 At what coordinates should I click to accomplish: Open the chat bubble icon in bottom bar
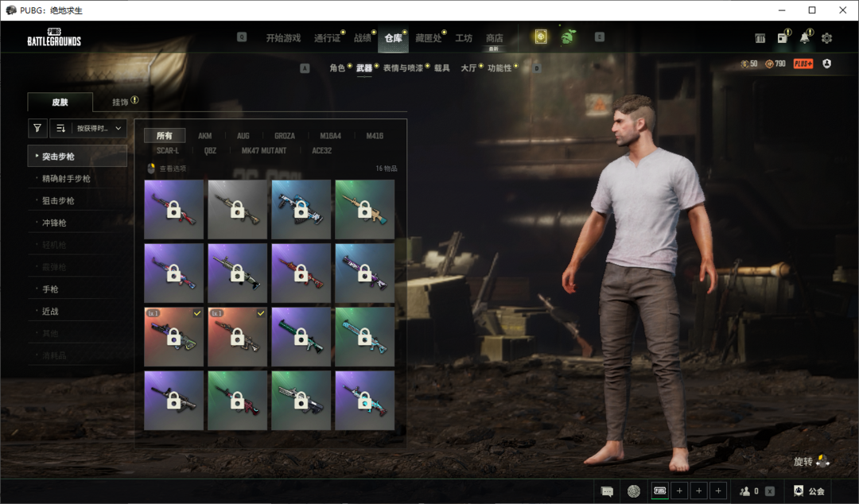(607, 490)
